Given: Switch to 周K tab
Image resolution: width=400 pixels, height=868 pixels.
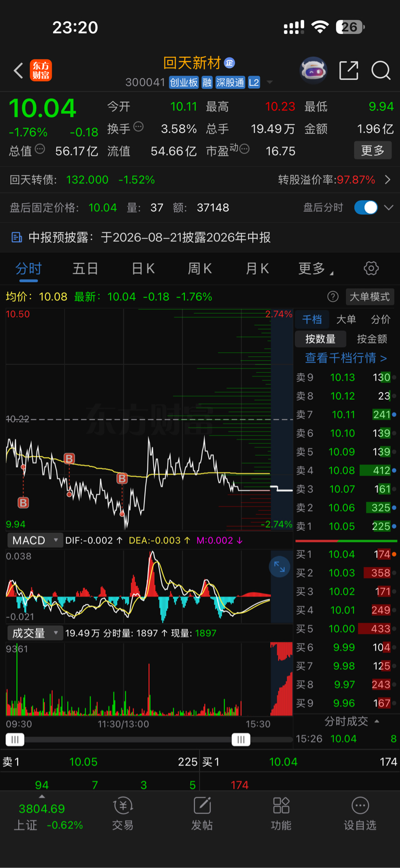Looking at the screenshot, I should [199, 268].
